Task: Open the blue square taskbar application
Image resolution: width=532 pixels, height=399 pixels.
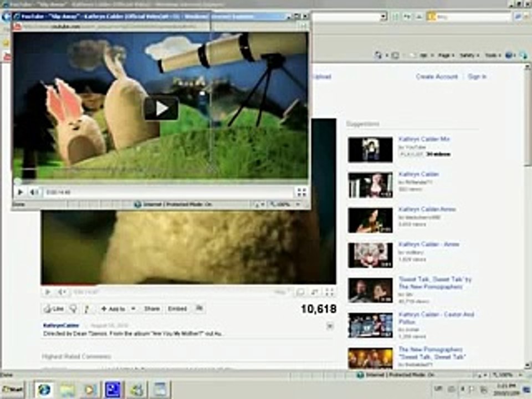Action: pyautogui.click(x=112, y=389)
